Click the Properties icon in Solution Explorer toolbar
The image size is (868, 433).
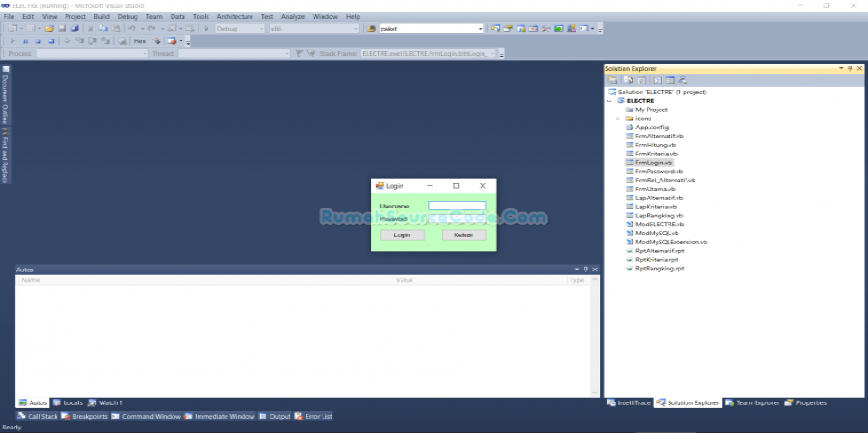pyautogui.click(x=613, y=80)
